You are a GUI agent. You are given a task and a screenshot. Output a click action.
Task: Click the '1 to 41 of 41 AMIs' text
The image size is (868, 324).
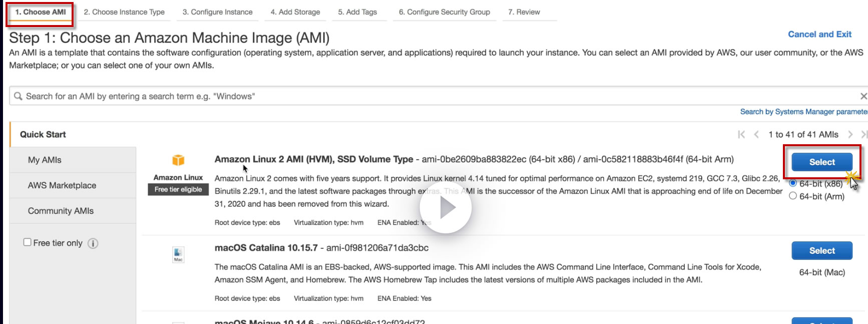803,134
